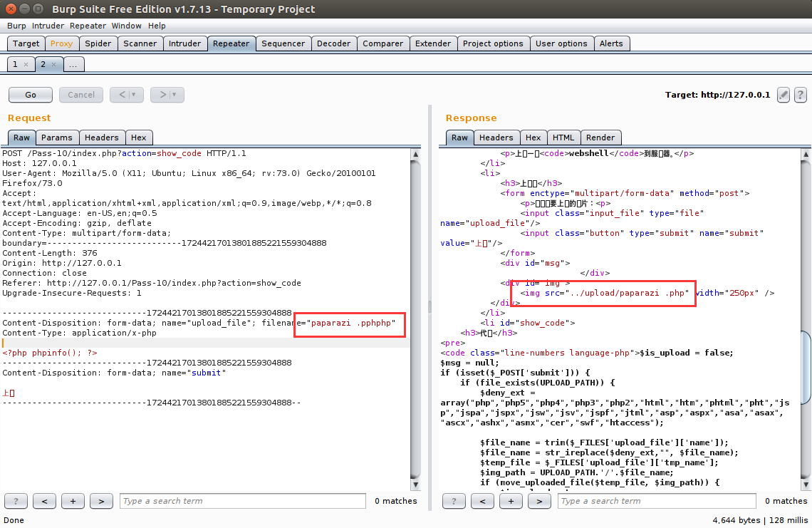
Task: Open the Alerts tab
Action: click(x=611, y=43)
